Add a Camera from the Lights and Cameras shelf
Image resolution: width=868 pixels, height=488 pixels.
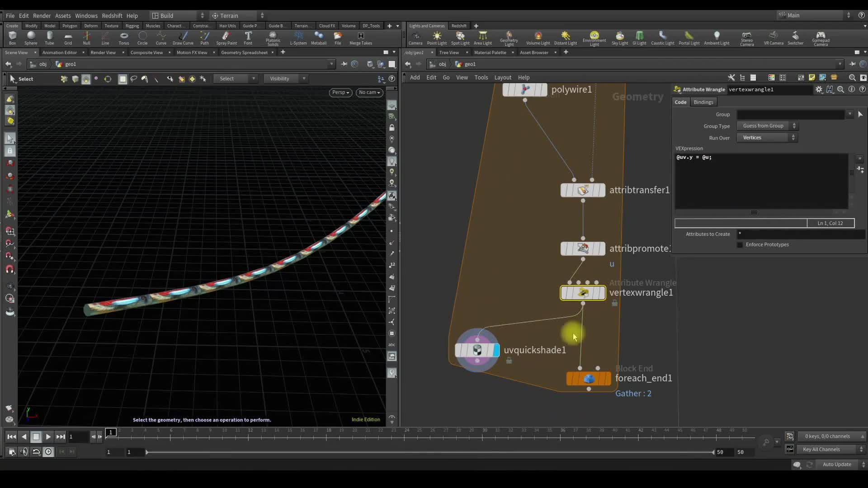(415, 38)
